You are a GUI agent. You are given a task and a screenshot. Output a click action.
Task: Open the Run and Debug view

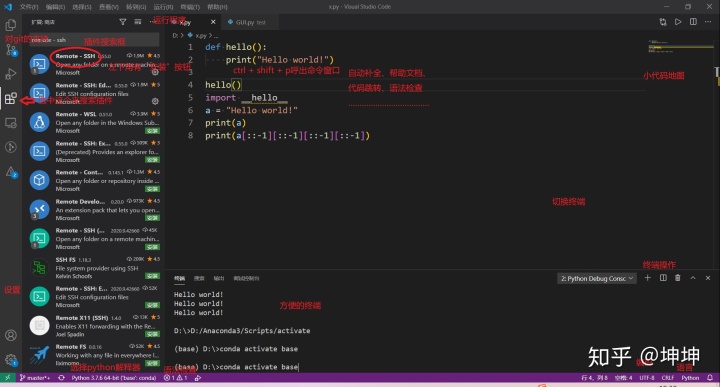tap(11, 73)
